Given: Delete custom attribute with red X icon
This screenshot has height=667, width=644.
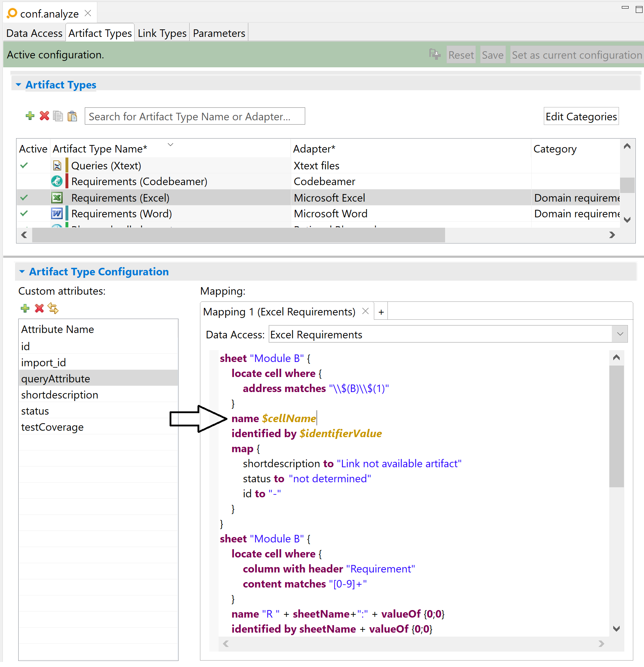Looking at the screenshot, I should 39,308.
